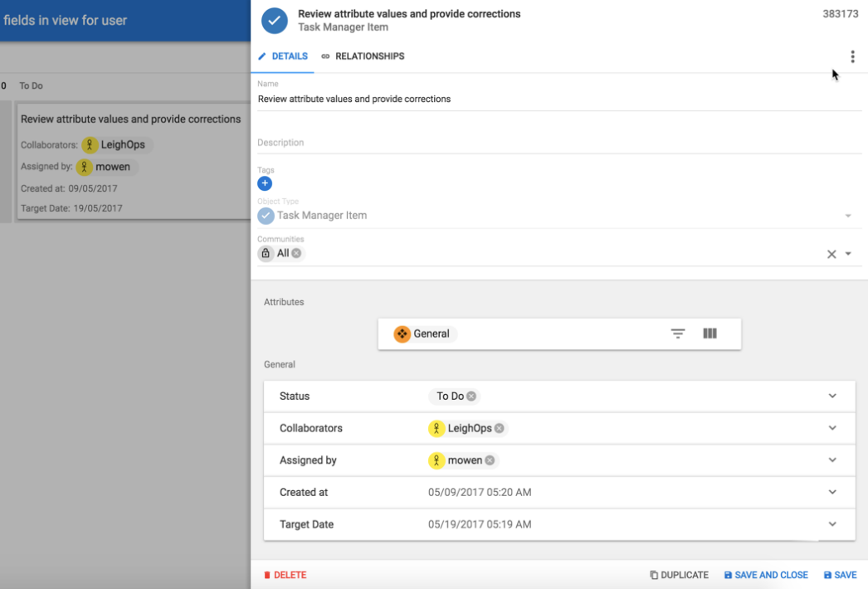
Task: Click the three-dot more options menu
Action: click(852, 56)
